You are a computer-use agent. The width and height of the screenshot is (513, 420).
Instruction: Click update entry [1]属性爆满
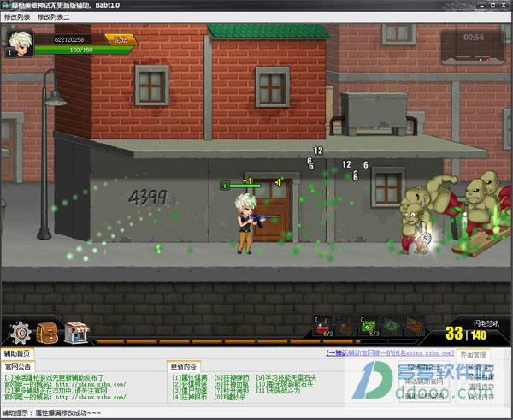(x=190, y=377)
